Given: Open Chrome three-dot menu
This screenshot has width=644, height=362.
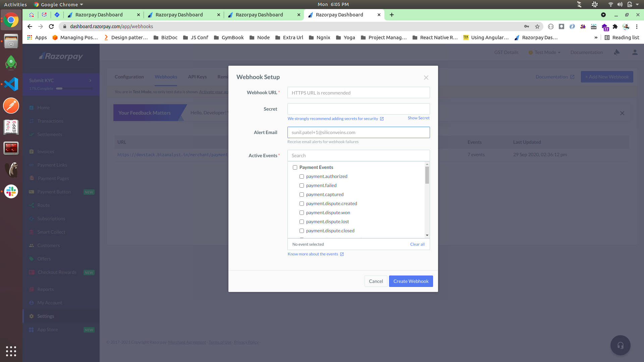Looking at the screenshot, I should pos(637,26).
